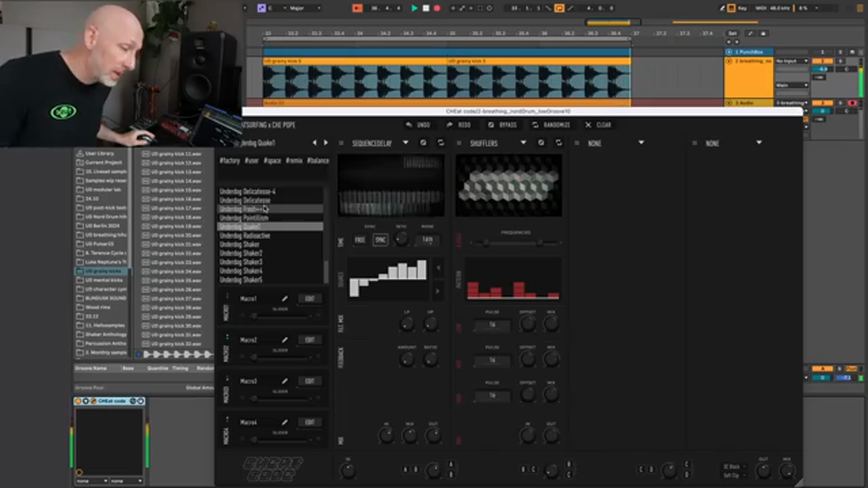
Task: Select the #space preset tag
Action: (273, 161)
